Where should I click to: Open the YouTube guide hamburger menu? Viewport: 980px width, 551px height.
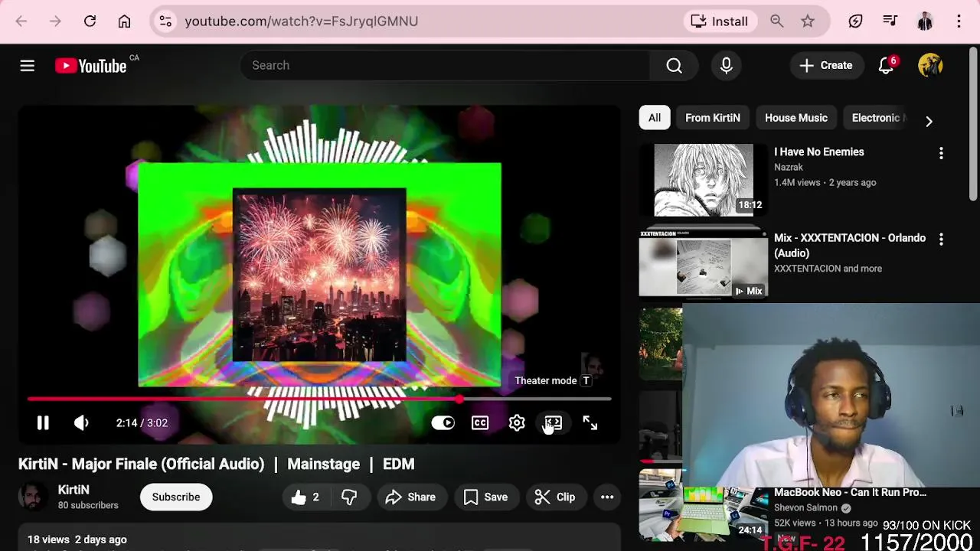coord(28,66)
